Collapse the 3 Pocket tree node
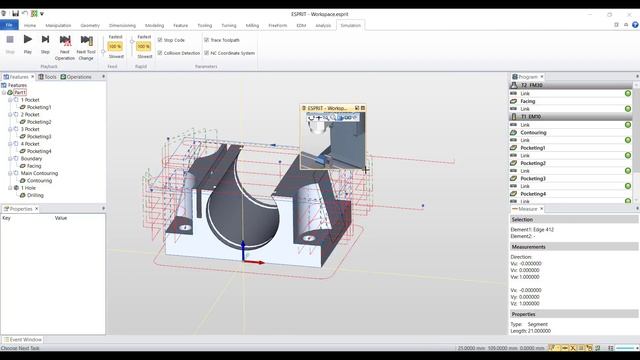Image resolution: width=640 pixels, height=360 pixels. (x=10, y=129)
